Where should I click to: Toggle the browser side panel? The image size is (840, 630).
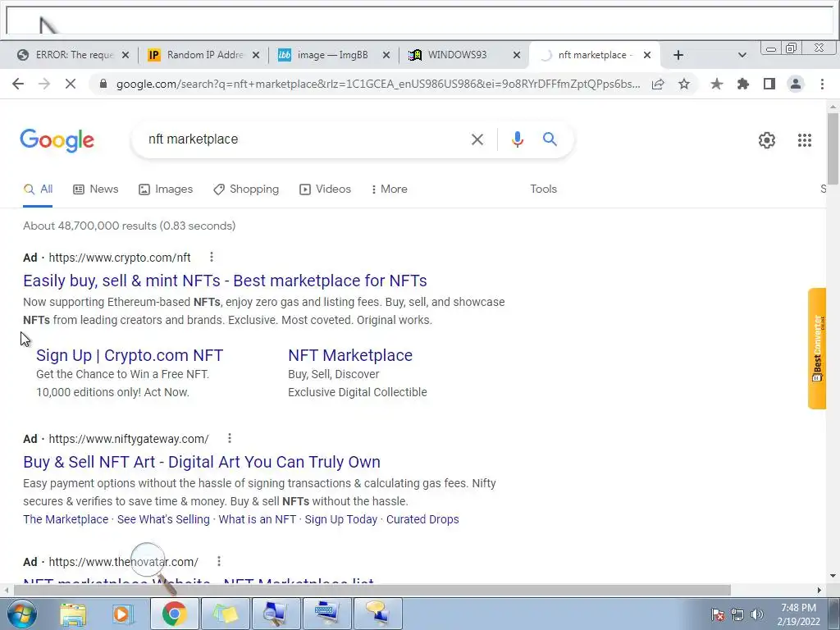pyautogui.click(x=769, y=84)
